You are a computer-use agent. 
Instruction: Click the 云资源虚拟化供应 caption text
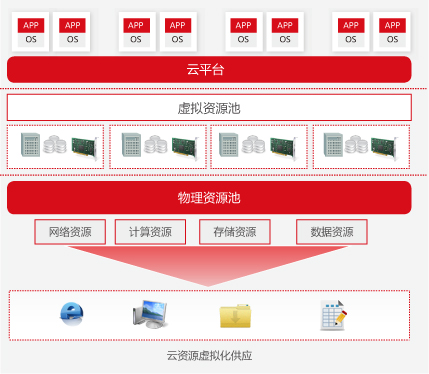pos(209,356)
